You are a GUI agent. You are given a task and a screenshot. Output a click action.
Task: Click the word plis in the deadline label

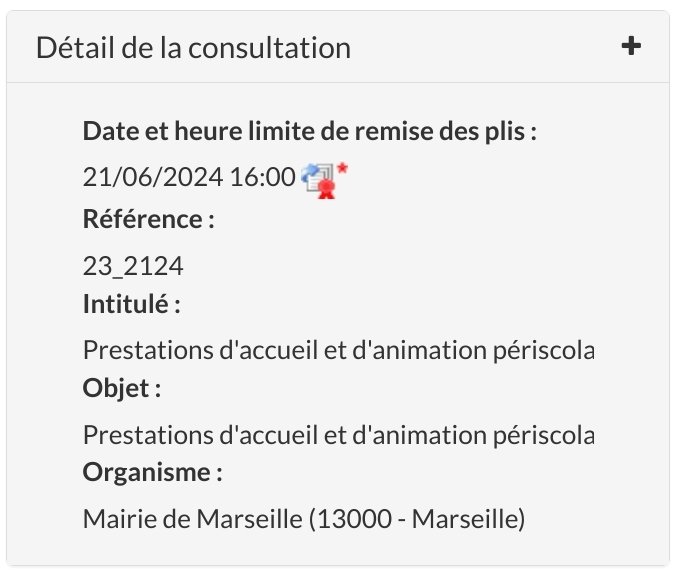pyautogui.click(x=505, y=132)
